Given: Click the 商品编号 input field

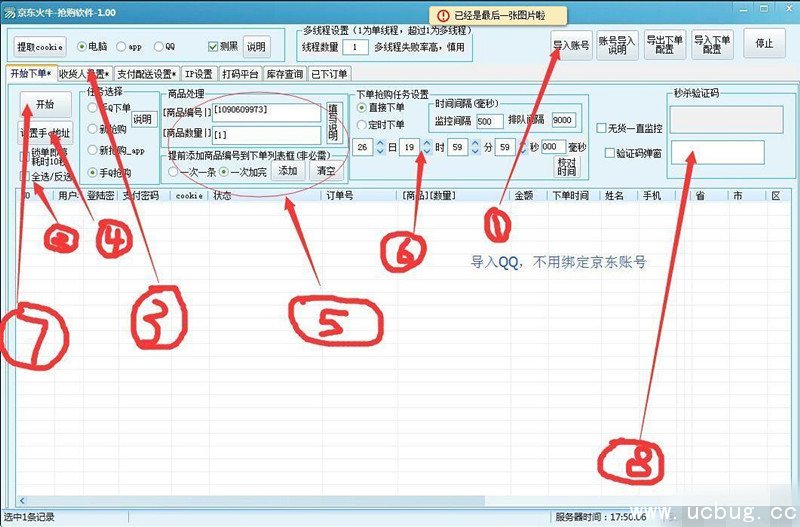Looking at the screenshot, I should [x=266, y=112].
